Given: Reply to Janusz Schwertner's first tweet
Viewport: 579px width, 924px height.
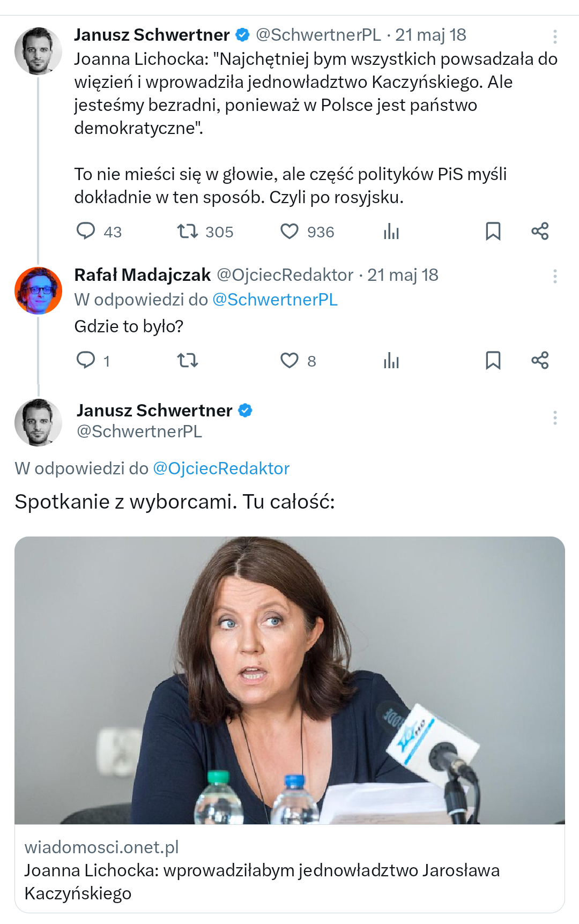Looking at the screenshot, I should [x=86, y=231].
